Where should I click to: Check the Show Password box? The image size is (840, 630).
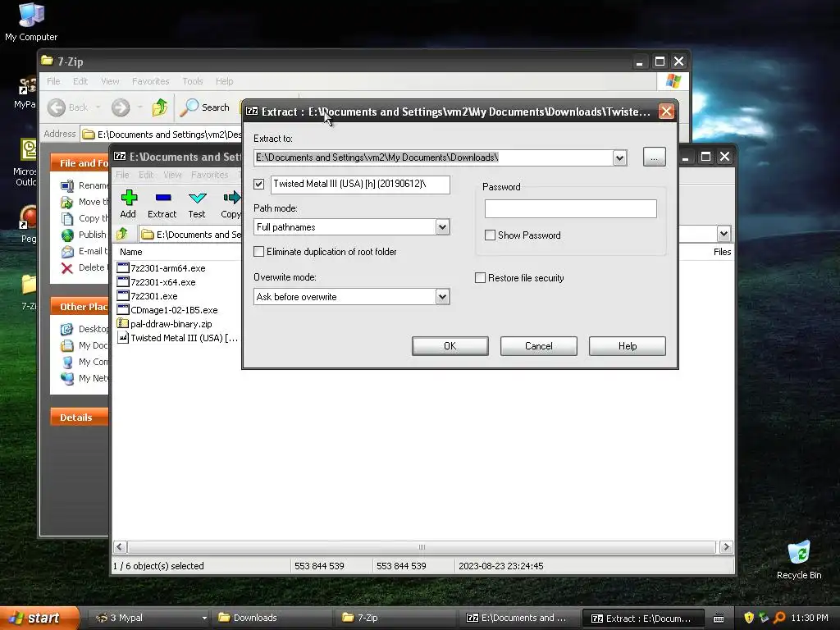[490, 235]
